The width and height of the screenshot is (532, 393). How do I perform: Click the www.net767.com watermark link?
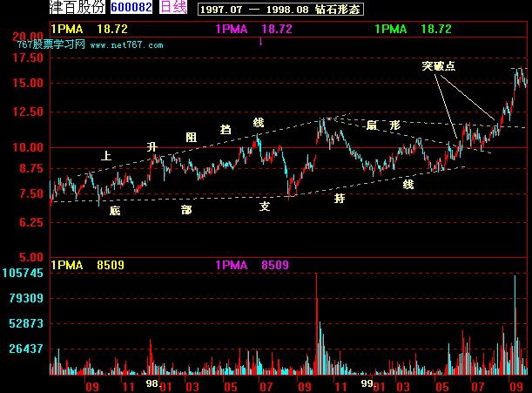[126, 44]
